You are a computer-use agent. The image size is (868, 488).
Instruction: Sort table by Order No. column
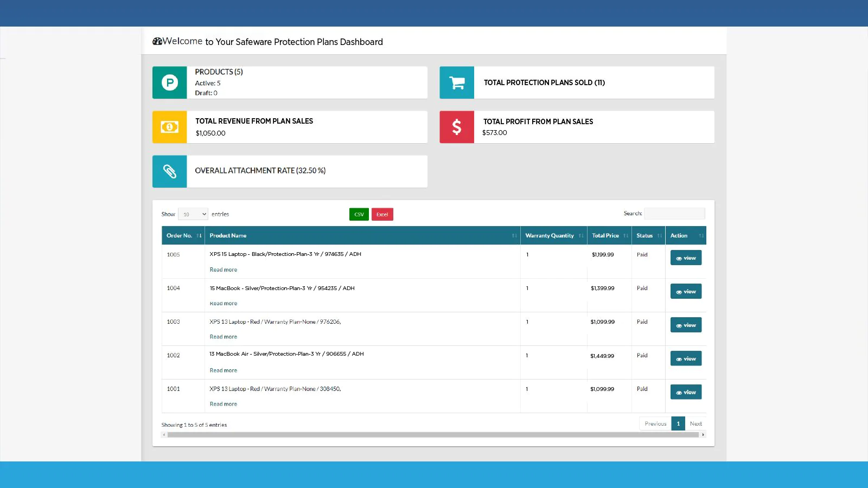point(183,235)
